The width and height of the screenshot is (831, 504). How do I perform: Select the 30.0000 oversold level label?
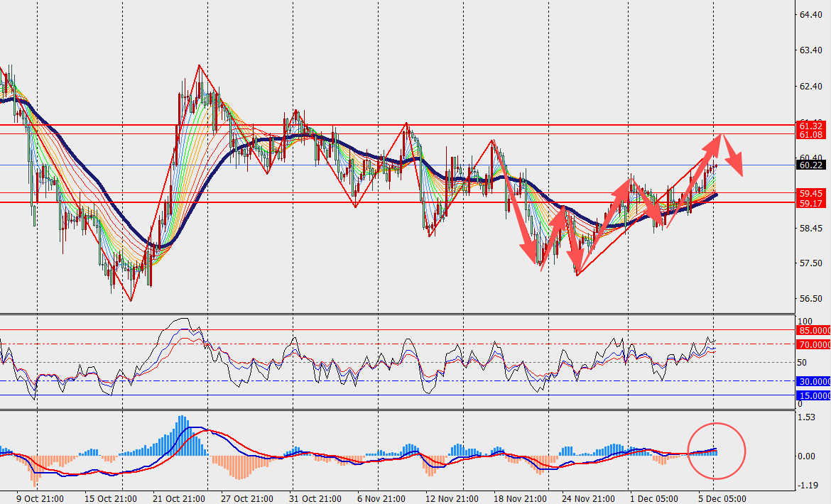pyautogui.click(x=814, y=381)
